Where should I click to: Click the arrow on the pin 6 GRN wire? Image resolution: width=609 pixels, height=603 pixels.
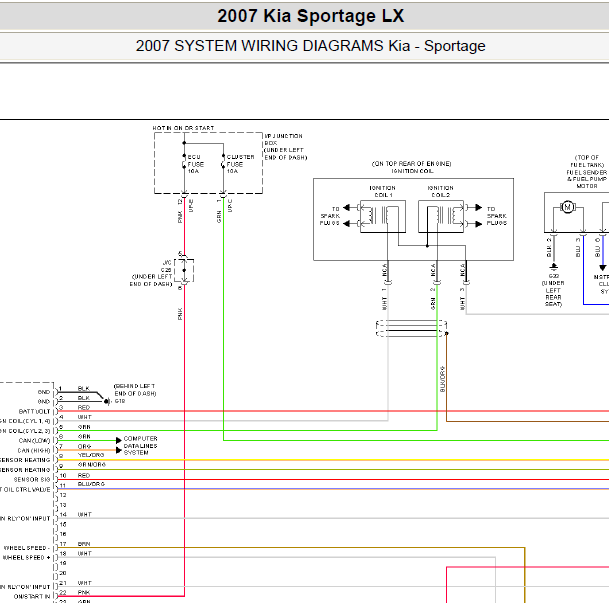tap(119, 440)
